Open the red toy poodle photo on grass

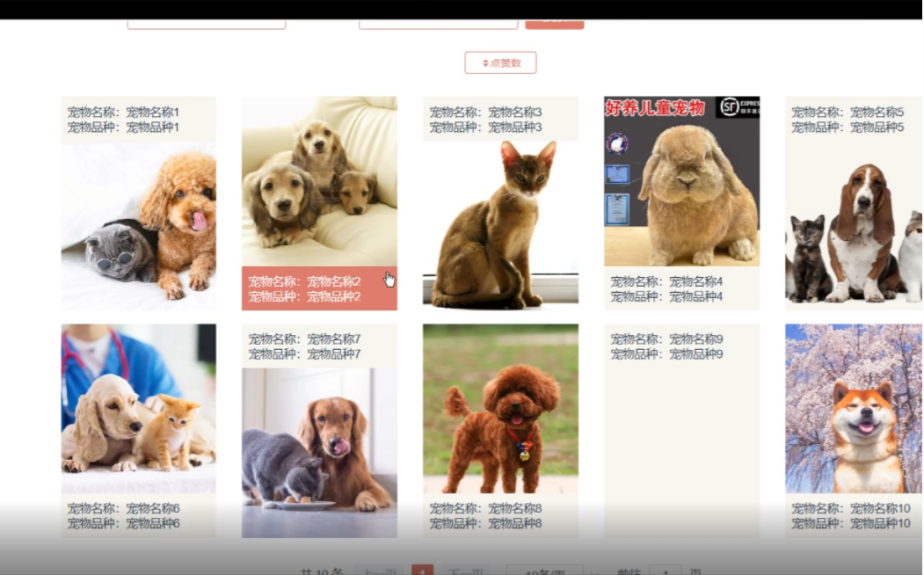coord(500,408)
